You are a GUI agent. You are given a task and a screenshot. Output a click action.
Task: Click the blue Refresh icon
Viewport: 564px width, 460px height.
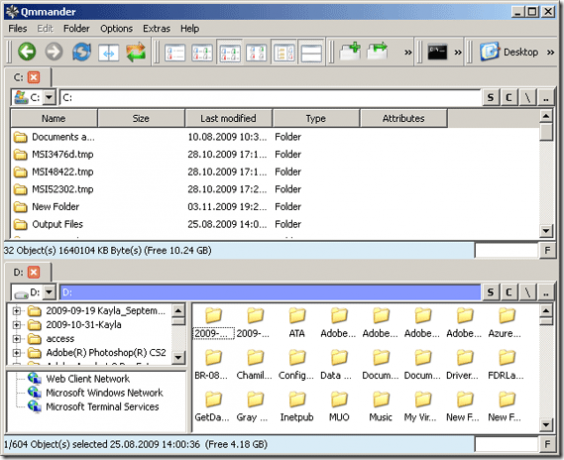tap(82, 52)
